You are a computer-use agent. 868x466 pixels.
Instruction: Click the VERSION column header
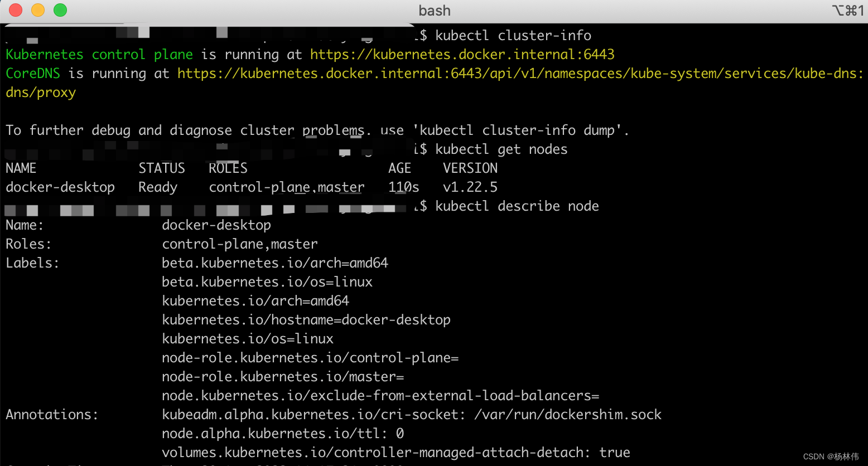point(470,168)
